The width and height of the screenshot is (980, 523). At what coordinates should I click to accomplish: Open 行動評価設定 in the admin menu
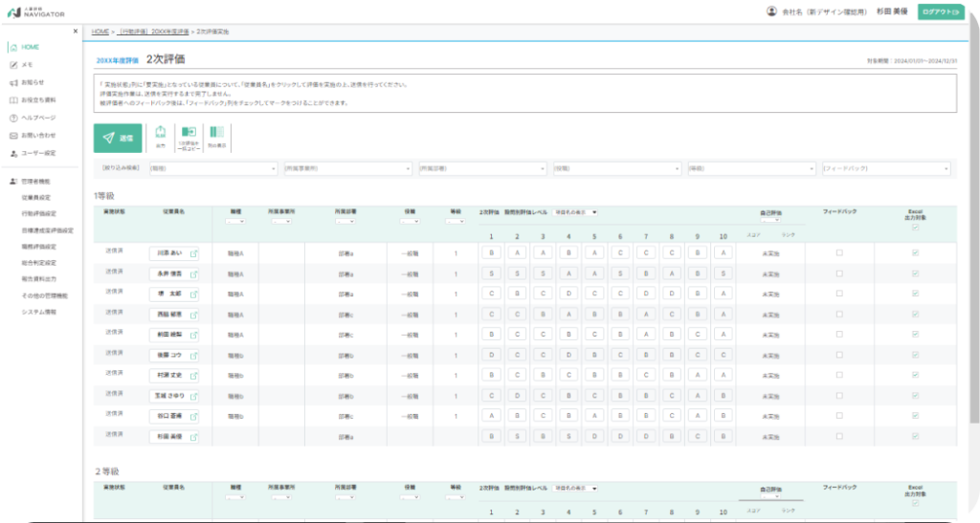click(38, 213)
